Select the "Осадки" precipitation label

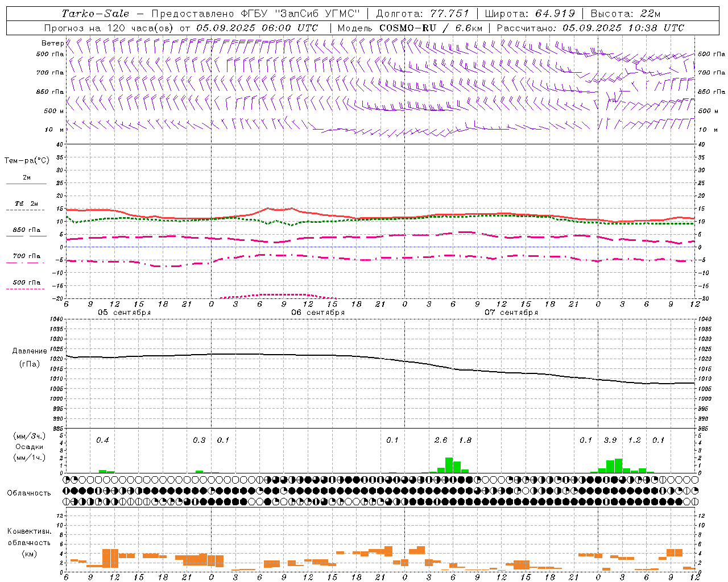[29, 447]
